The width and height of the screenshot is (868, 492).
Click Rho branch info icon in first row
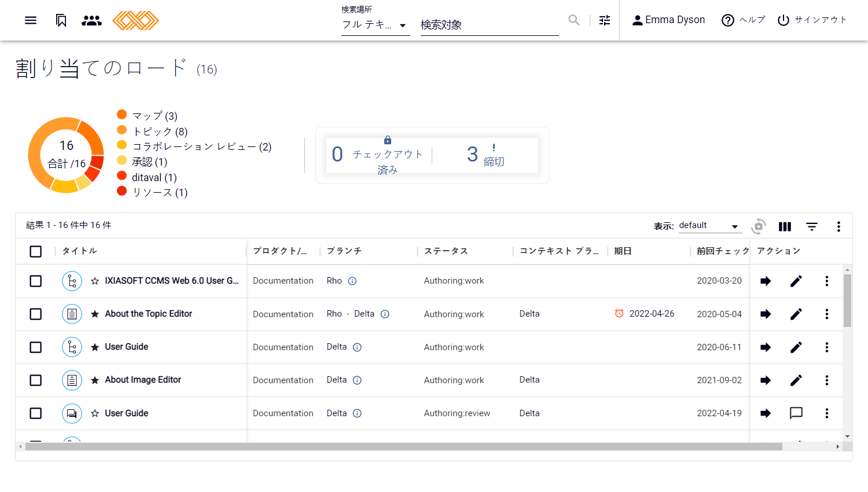pyautogui.click(x=352, y=281)
